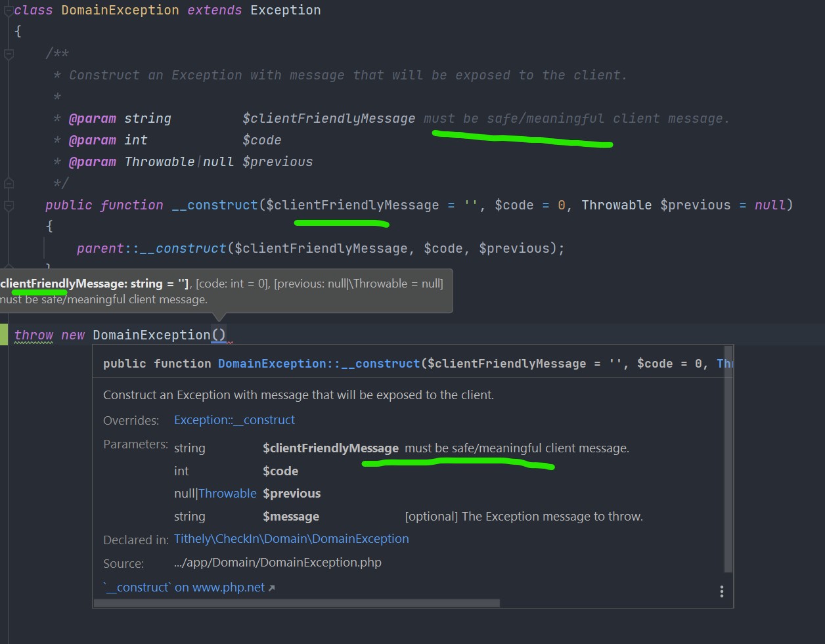This screenshot has height=644, width=825.
Task: Open the Exception::__construct overrides link
Action: click(x=234, y=420)
